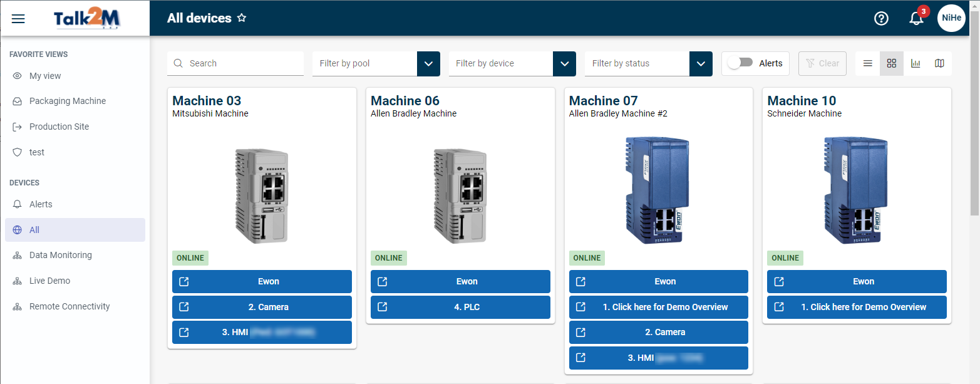The width and height of the screenshot is (980, 384).
Task: Click the Filter by device field
Action: [x=501, y=63]
